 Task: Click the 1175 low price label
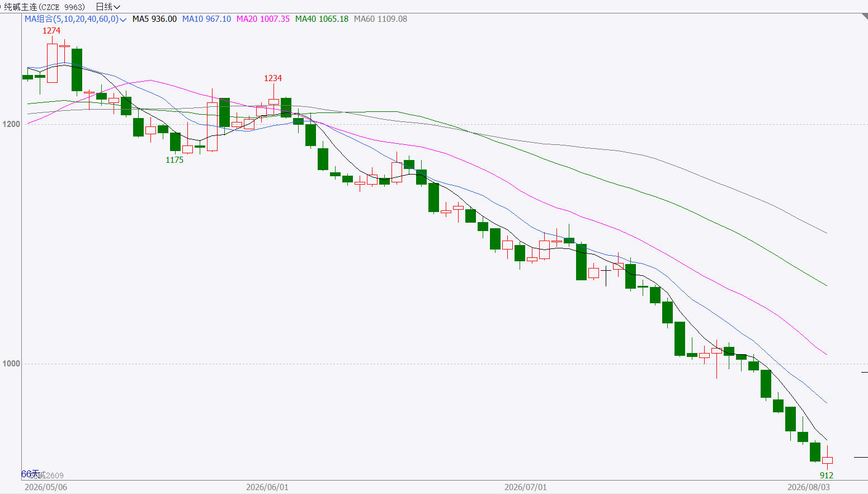(x=174, y=160)
